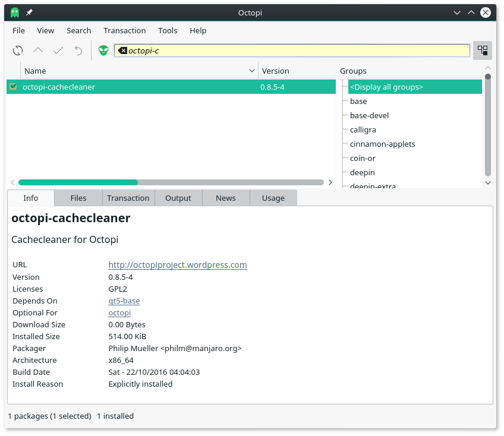Click the sync database refresh icon
This screenshot has height=436, width=504.
tap(18, 50)
